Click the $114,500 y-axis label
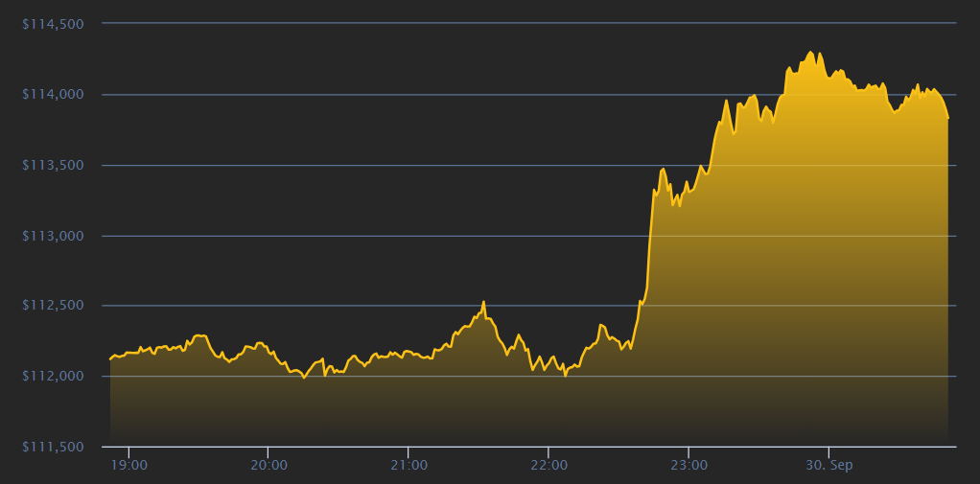This screenshot has height=484, width=980. (54, 23)
